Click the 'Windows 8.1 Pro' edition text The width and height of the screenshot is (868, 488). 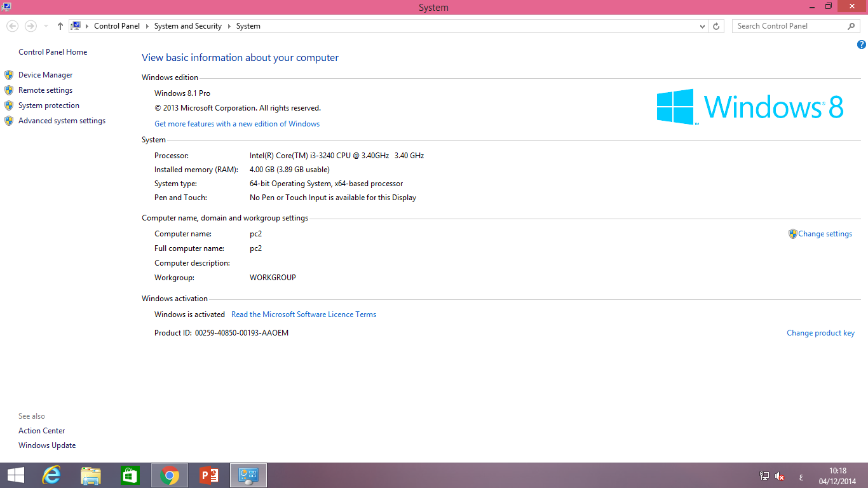coord(182,93)
